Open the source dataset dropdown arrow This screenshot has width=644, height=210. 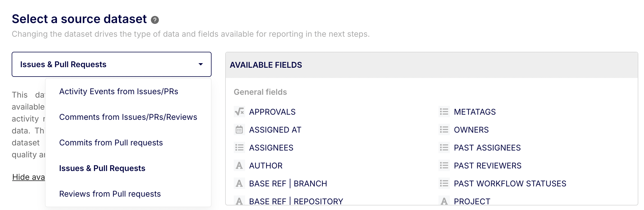(x=201, y=64)
